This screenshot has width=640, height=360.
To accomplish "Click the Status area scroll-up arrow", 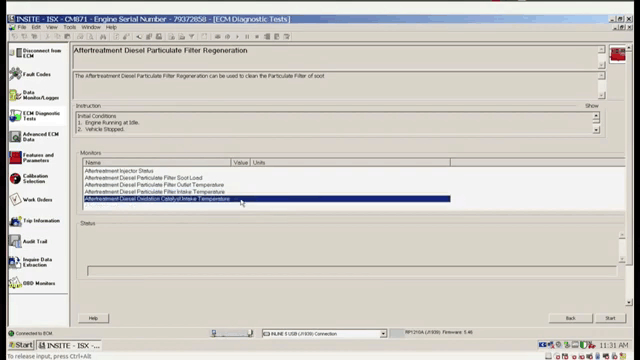I will [622, 235].
